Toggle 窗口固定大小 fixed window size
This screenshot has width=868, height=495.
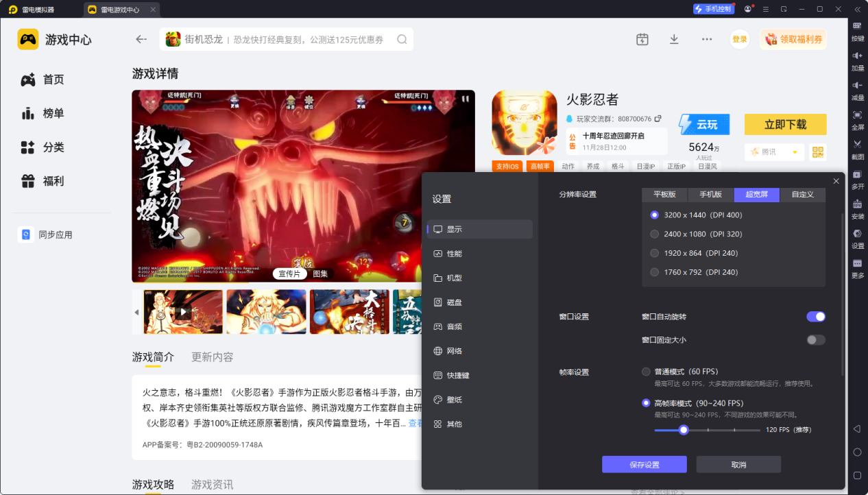(x=816, y=339)
